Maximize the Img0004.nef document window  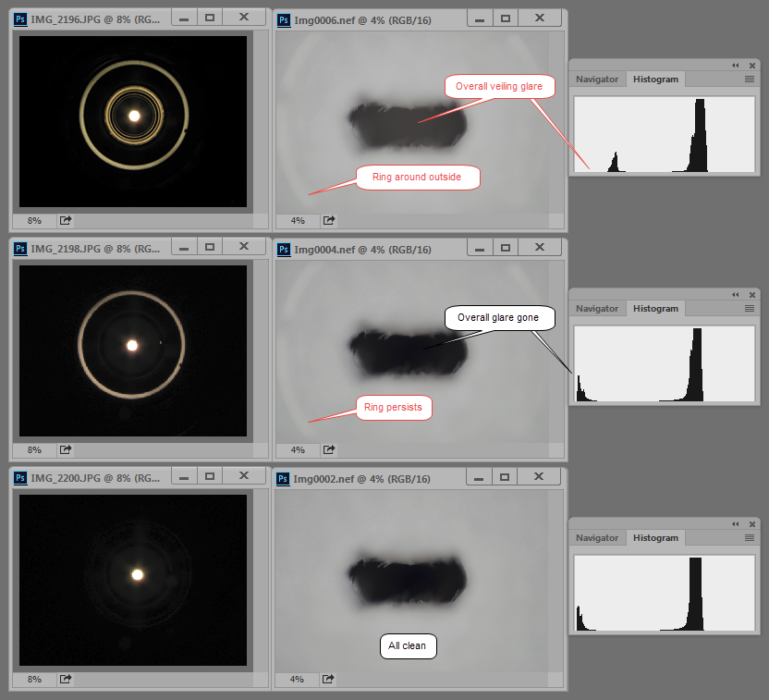pyautogui.click(x=506, y=248)
